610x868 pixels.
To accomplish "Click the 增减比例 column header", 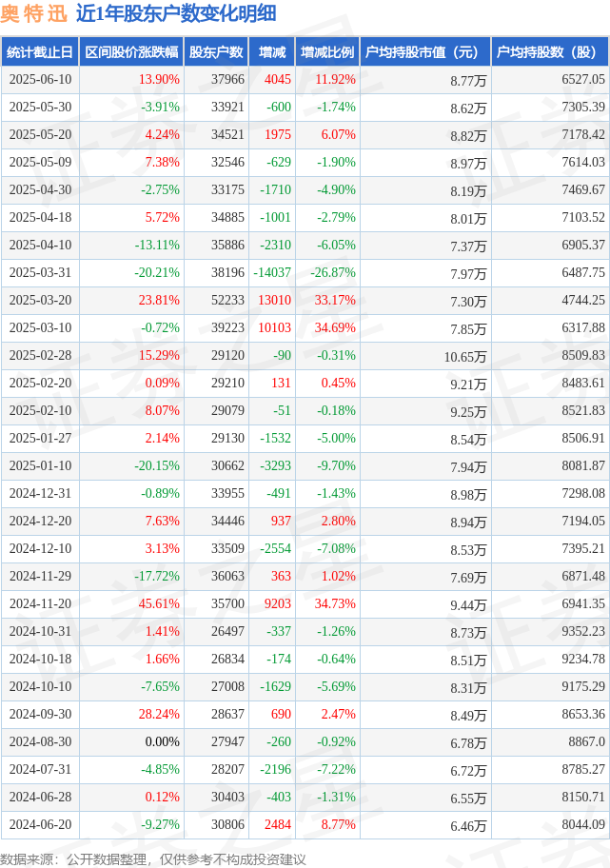I will (327, 52).
